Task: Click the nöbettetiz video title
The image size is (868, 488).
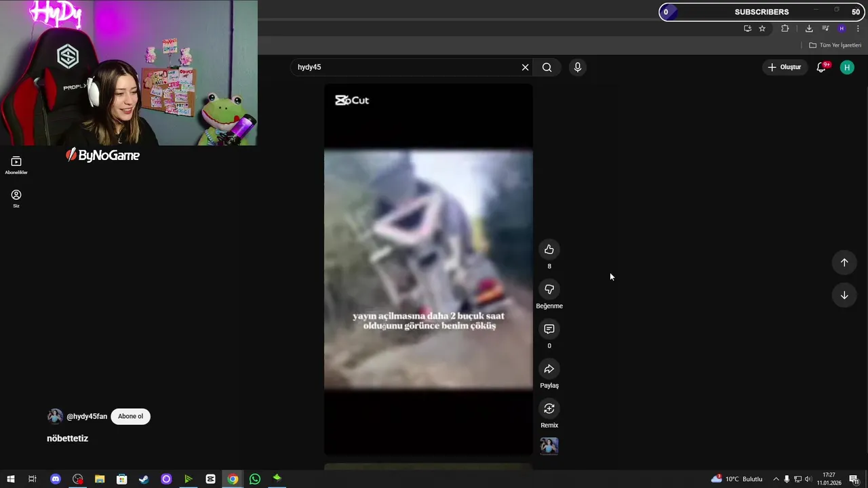Action: pos(68,439)
